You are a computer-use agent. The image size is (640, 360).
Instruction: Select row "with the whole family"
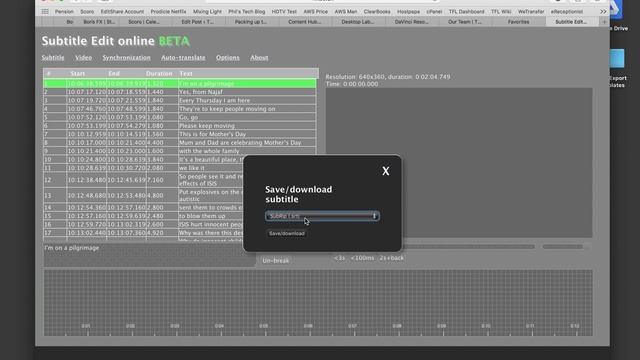[180, 151]
